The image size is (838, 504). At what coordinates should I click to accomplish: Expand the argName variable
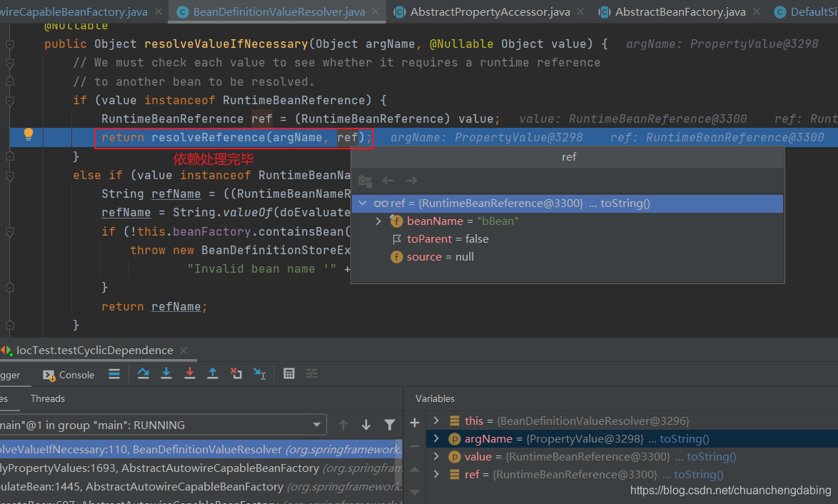[436, 439]
